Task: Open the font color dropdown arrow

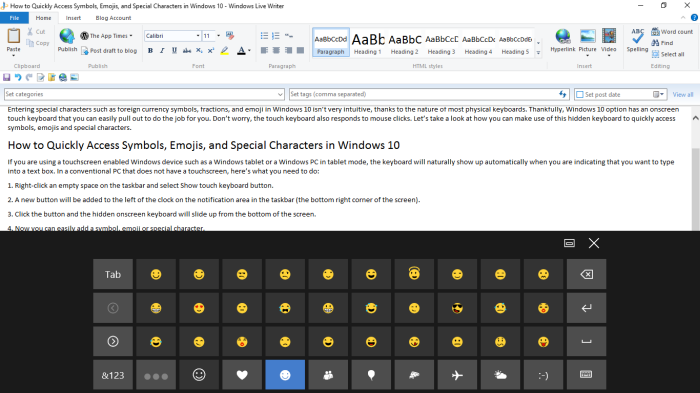Action: tap(249, 51)
